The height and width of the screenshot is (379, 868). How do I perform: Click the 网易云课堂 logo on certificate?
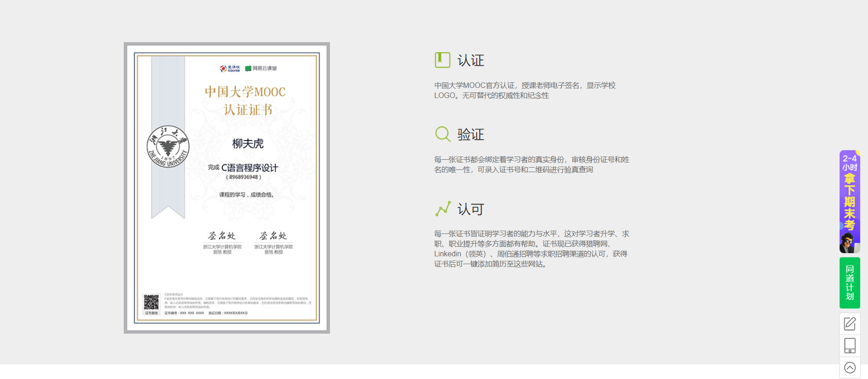point(261,68)
